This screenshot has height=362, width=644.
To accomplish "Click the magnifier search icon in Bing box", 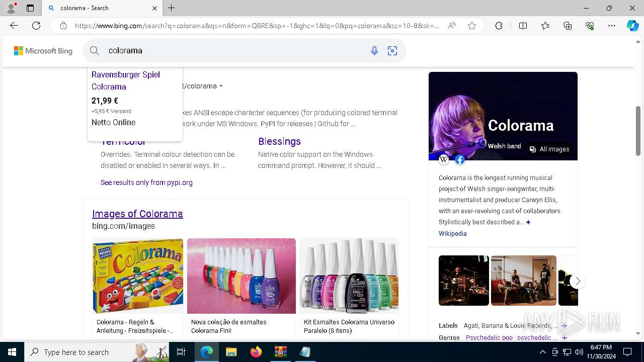I will 95,51.
